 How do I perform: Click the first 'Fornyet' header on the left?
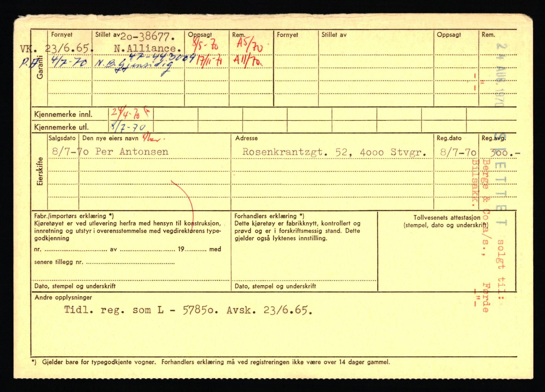click(x=62, y=35)
